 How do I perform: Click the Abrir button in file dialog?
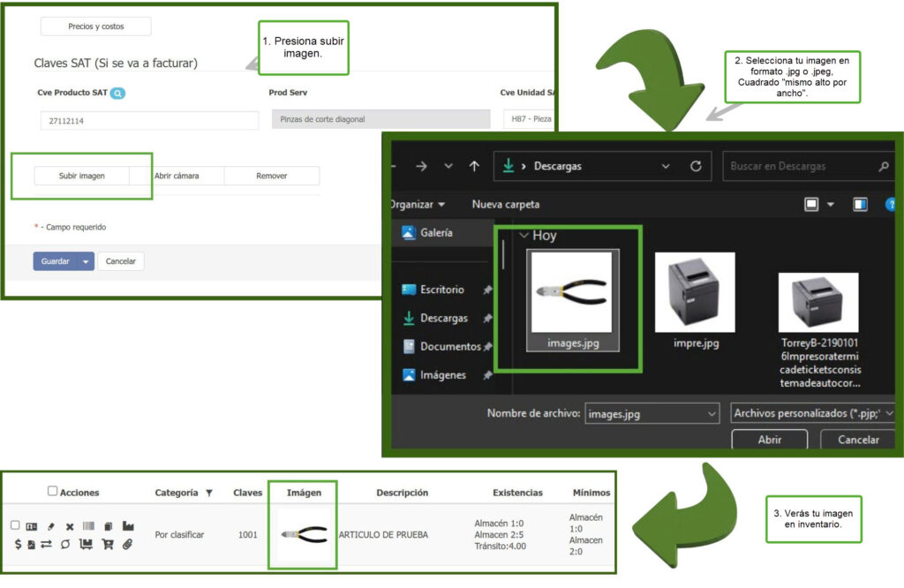click(769, 439)
